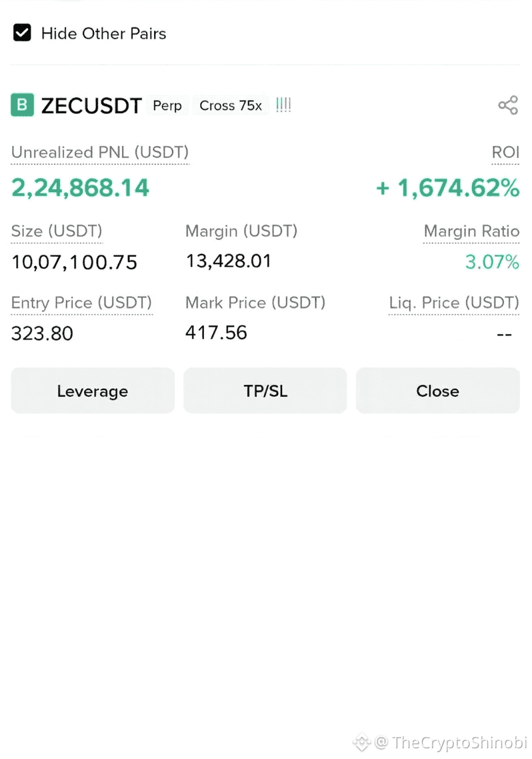Image resolution: width=532 pixels, height=759 pixels.
Task: Tap the Hide Other Pairs text label
Action: tap(103, 33)
